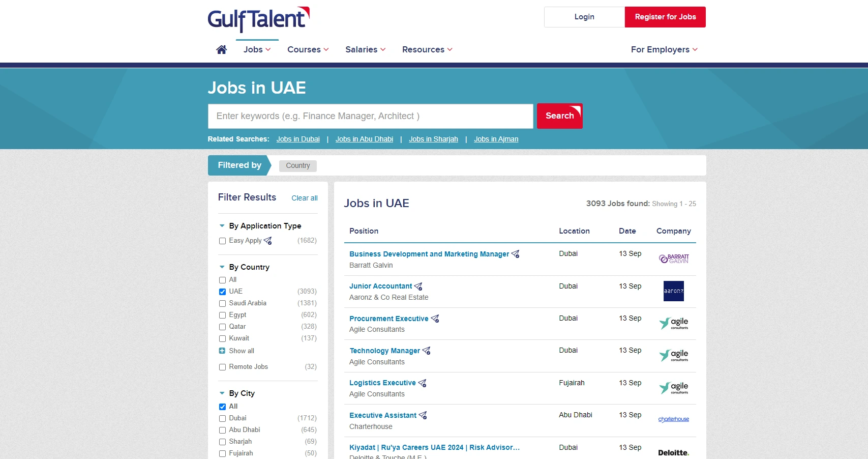Check Sharjah city filter

coord(222,442)
